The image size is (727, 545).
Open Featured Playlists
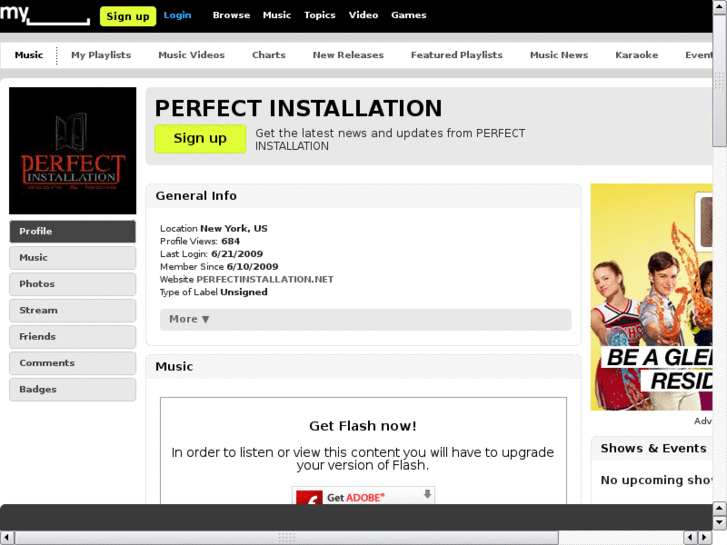tap(457, 55)
